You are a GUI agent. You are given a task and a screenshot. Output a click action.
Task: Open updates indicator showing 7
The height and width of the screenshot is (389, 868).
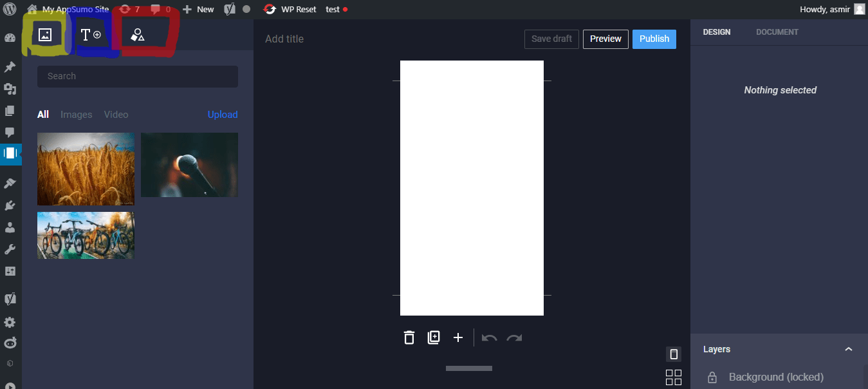pos(129,10)
